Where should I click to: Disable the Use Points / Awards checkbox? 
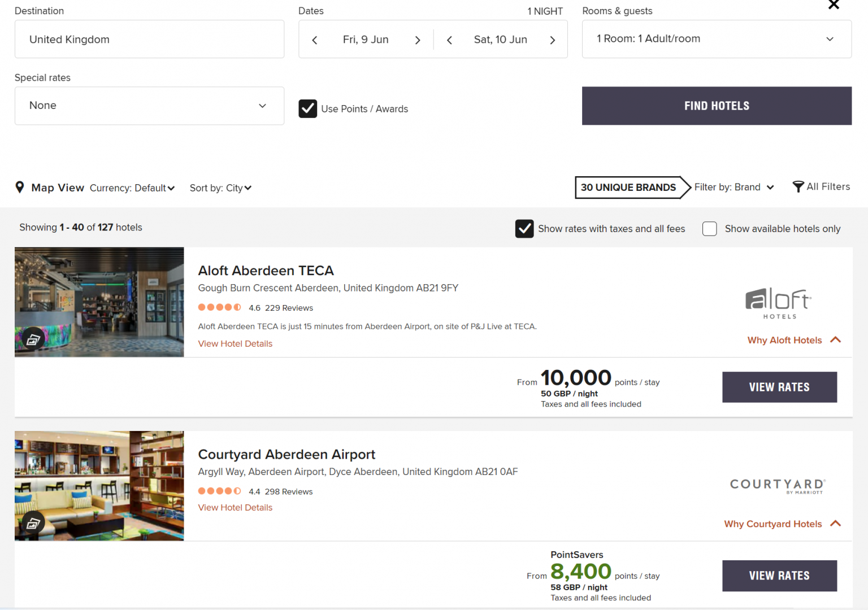point(307,108)
